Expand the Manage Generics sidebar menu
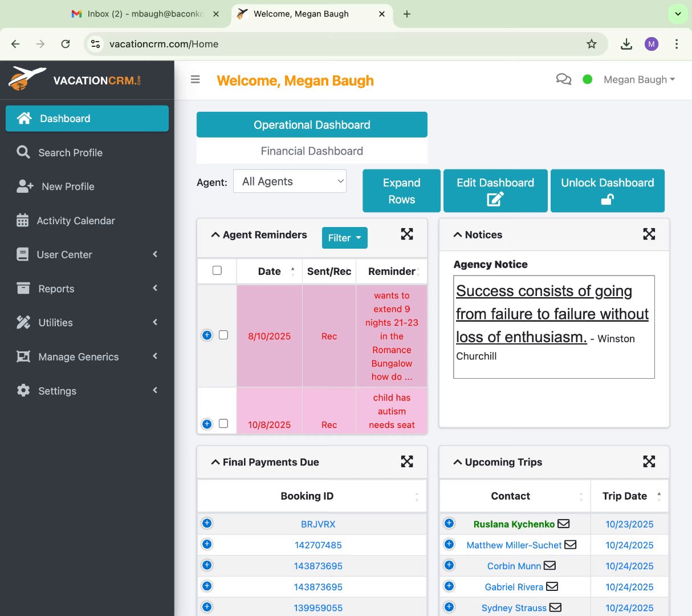The image size is (692, 616). coord(87,356)
